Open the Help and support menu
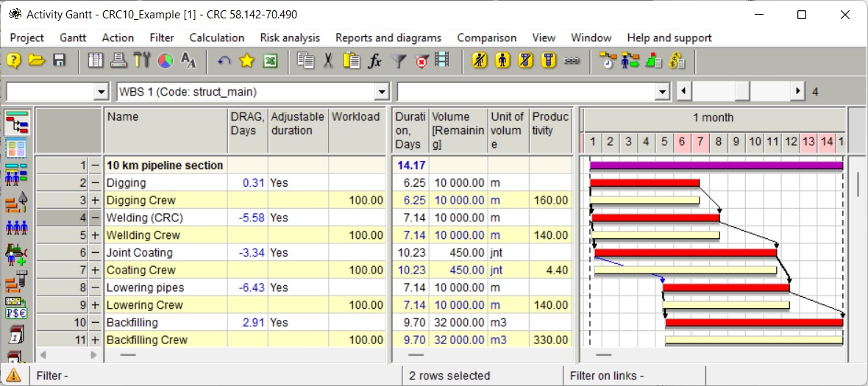Image resolution: width=868 pixels, height=386 pixels. pyautogui.click(x=669, y=37)
